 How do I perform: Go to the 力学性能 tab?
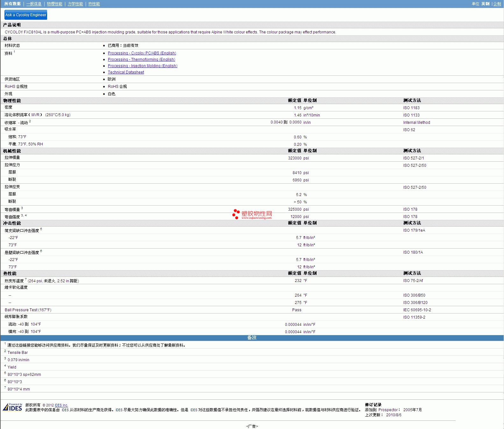[75, 4]
